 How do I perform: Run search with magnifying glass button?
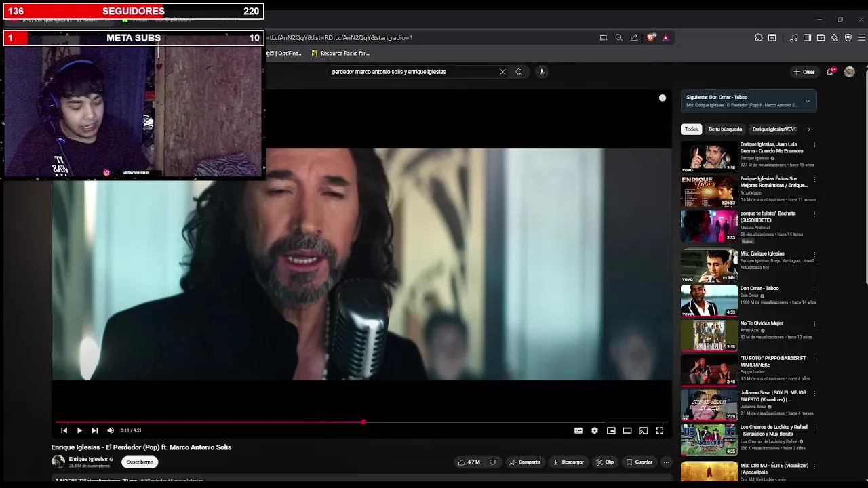click(x=519, y=72)
